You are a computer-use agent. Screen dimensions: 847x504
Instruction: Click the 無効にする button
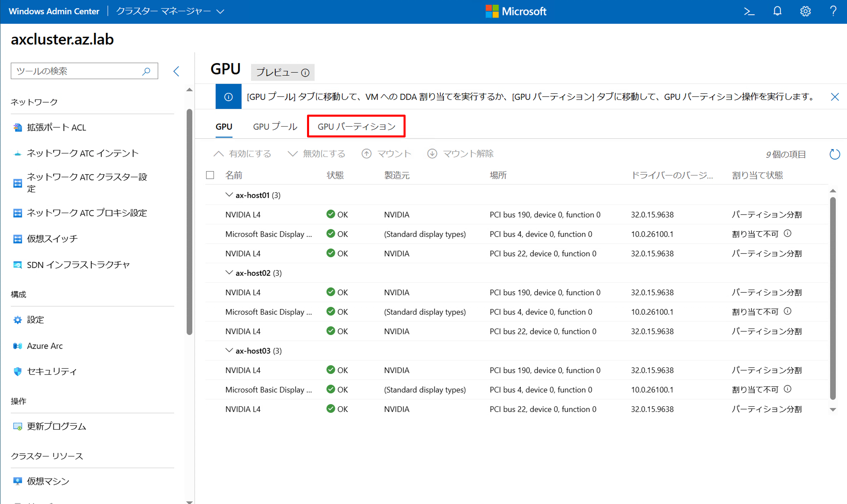pyautogui.click(x=316, y=154)
